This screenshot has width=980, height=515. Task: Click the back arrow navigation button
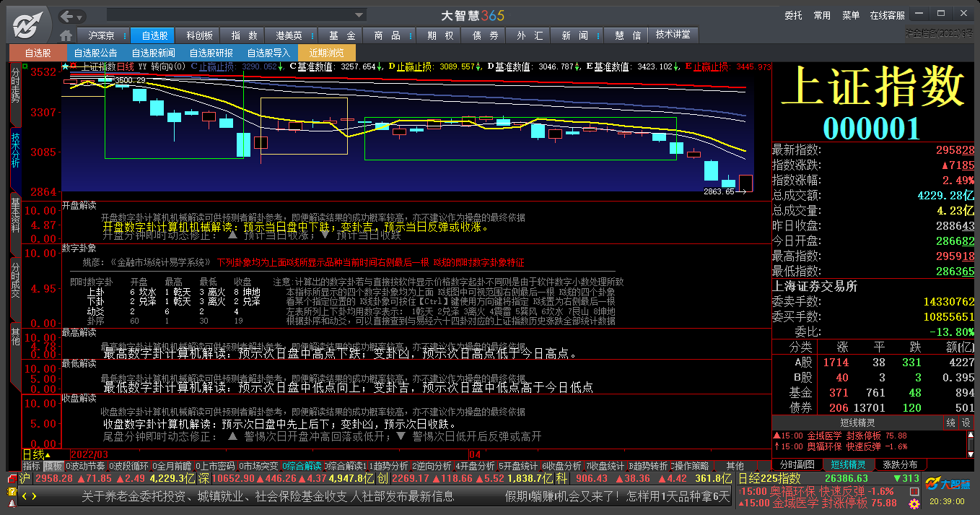coord(66,16)
